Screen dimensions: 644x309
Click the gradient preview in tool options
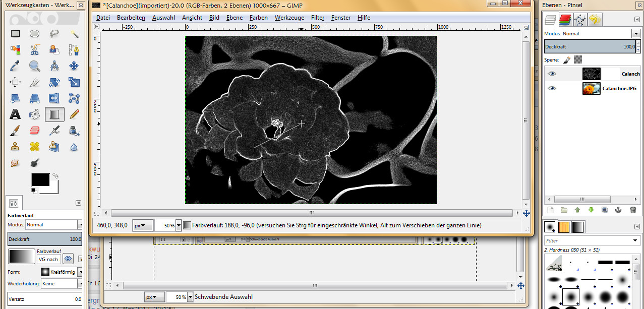pyautogui.click(x=20, y=256)
